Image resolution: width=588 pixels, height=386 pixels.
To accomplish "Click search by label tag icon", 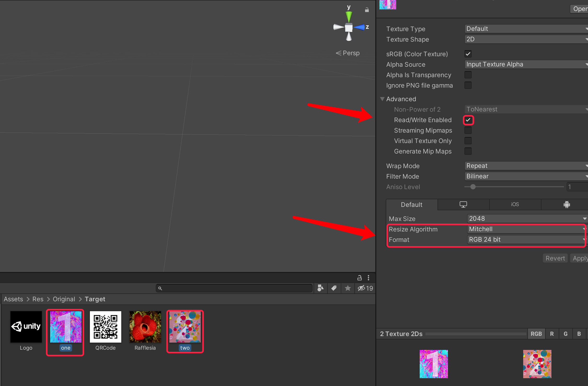I will 334,288.
